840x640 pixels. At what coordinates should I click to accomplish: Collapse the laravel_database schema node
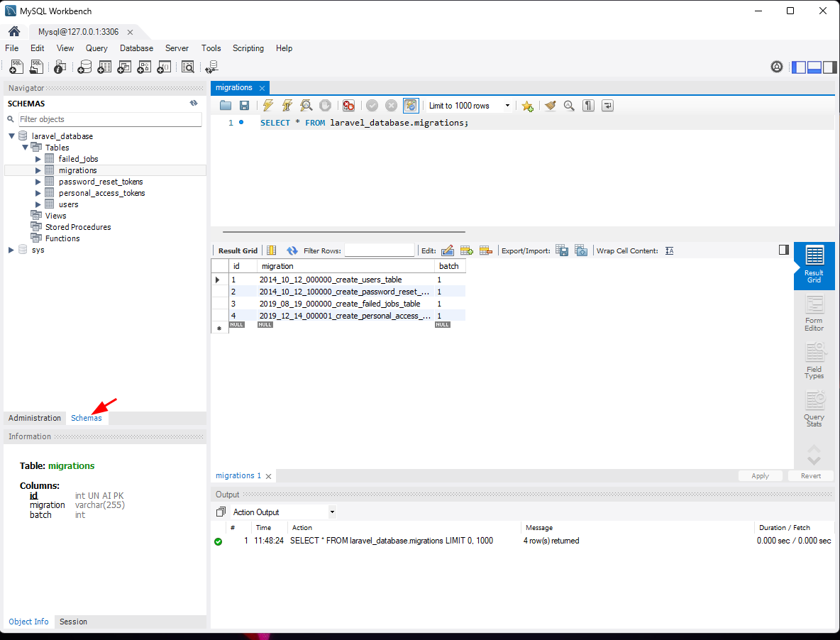click(x=11, y=136)
